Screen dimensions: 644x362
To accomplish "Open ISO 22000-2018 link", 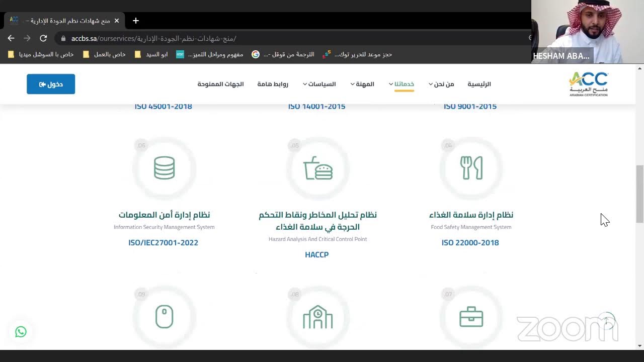I will point(470,242).
